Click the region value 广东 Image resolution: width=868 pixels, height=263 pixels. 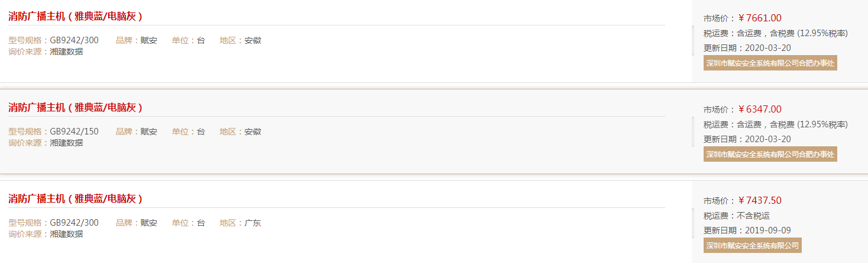point(252,223)
